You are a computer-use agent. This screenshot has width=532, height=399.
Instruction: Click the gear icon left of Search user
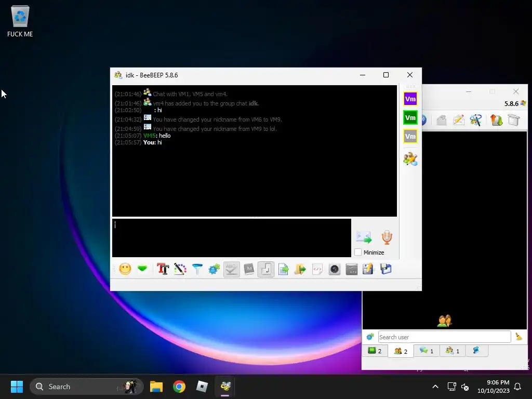coord(370,337)
